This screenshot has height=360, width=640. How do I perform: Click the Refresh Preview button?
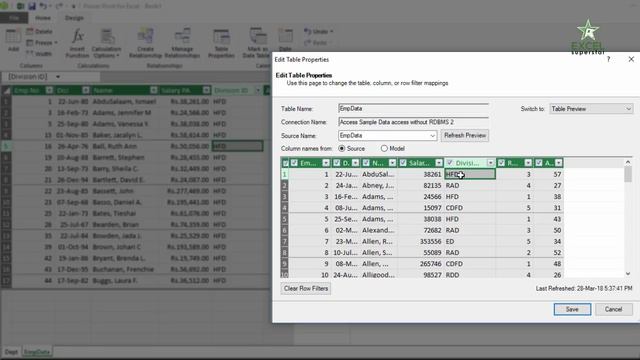pyautogui.click(x=464, y=136)
